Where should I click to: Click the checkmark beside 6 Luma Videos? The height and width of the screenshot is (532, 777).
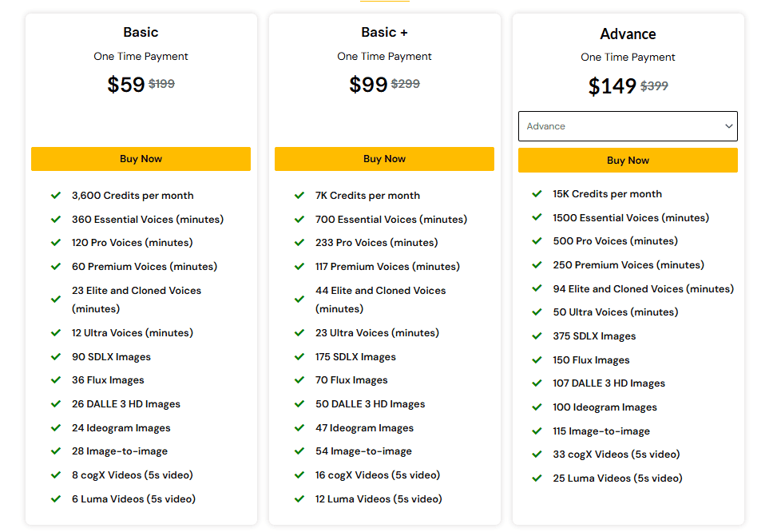click(56, 498)
